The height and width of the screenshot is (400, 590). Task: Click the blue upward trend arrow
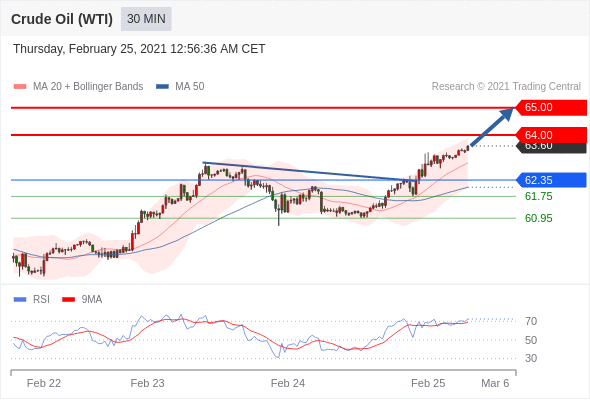492,127
